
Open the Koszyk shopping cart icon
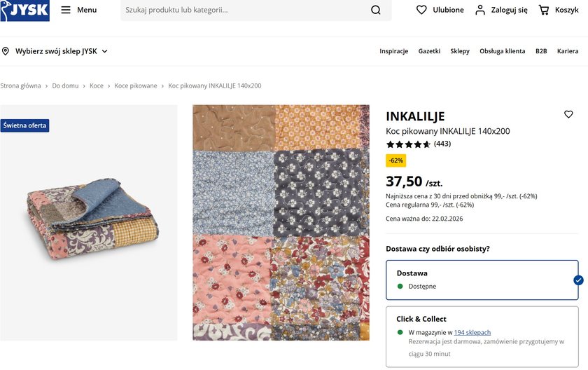tap(544, 10)
